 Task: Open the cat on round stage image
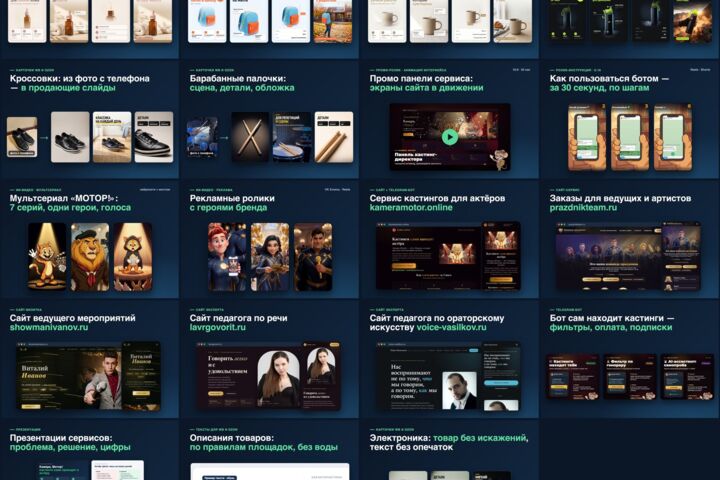coord(133,257)
